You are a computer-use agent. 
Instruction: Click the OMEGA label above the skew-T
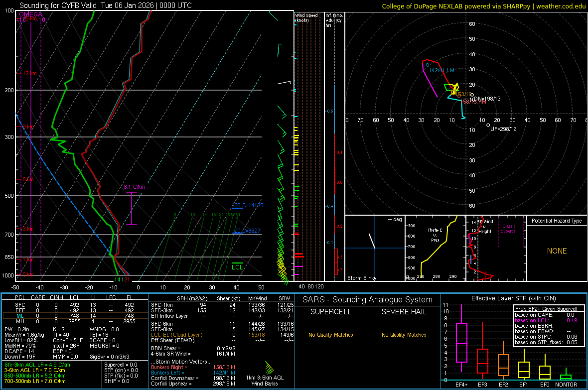pyautogui.click(x=31, y=14)
